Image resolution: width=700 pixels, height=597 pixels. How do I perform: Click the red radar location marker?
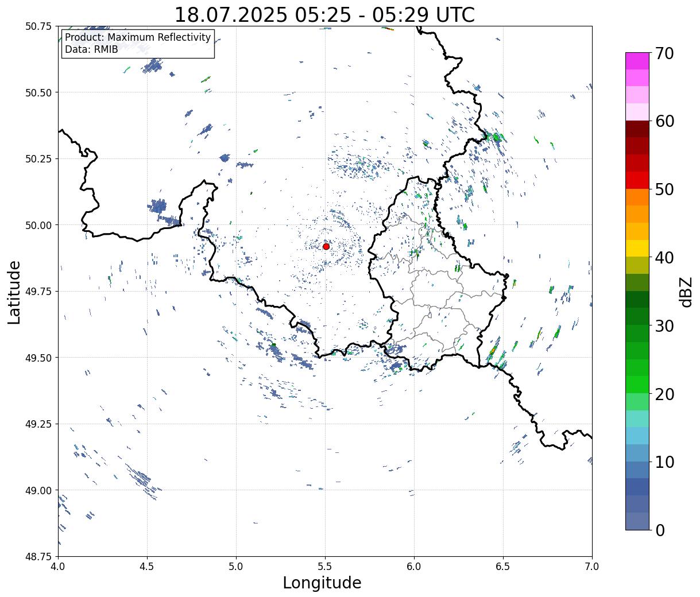click(326, 246)
